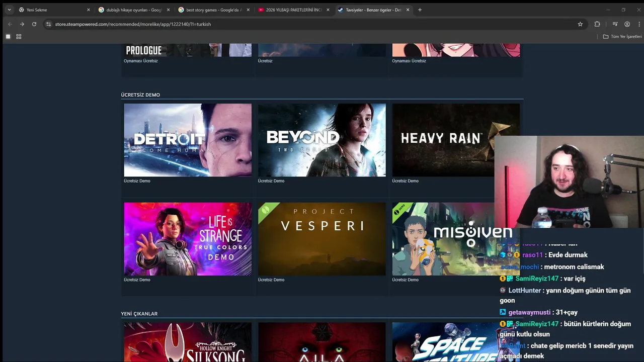The image size is (644, 362).
Task: Open the Prologue game thumbnail at top
Action: (x=188, y=50)
